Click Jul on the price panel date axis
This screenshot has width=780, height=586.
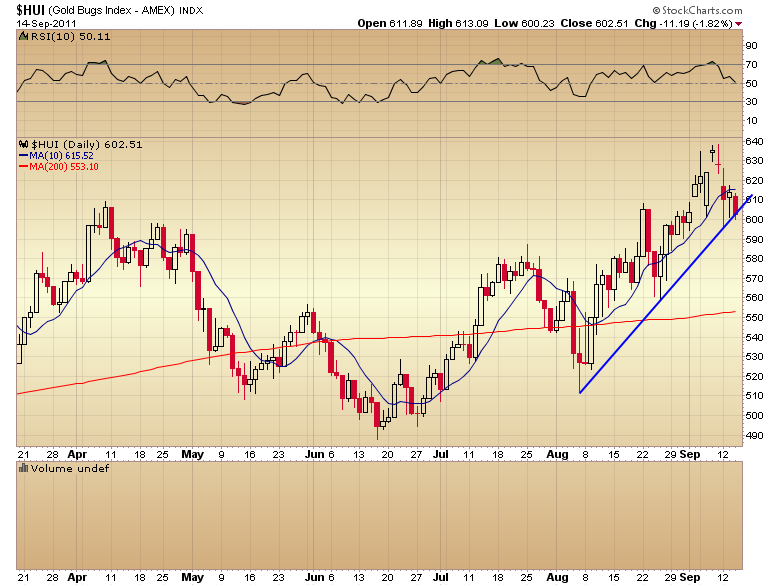click(x=441, y=455)
